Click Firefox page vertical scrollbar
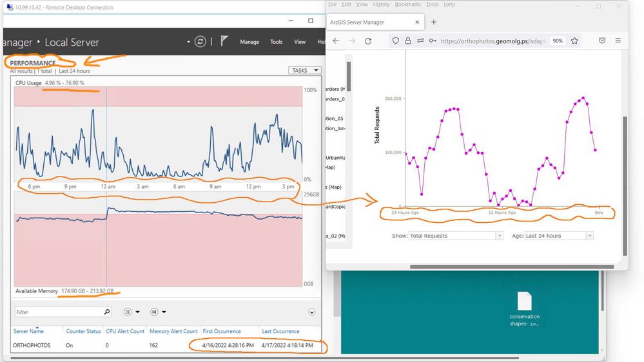The image size is (644, 362). point(625,186)
